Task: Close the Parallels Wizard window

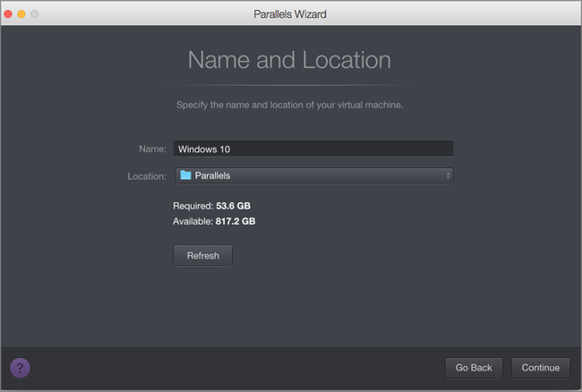Action: (9, 14)
